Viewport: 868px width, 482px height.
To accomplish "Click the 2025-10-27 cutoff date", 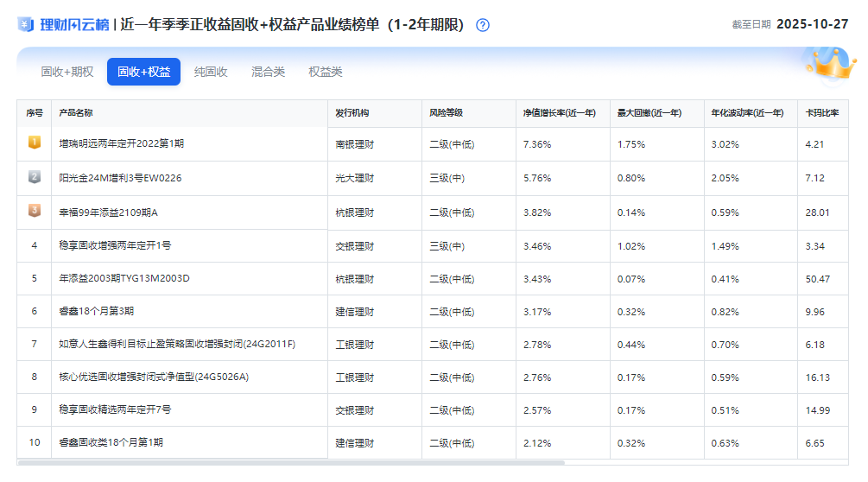I will click(x=814, y=24).
